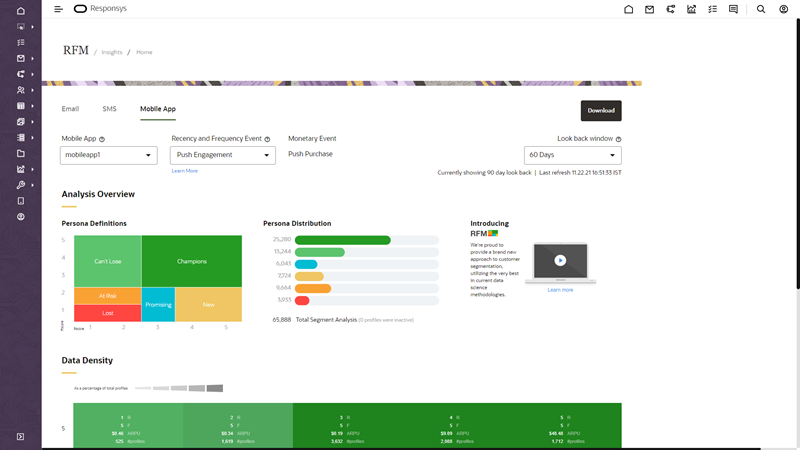Image resolution: width=800 pixels, height=450 pixels.
Task: Select the Mobile App tab
Action: 158,109
